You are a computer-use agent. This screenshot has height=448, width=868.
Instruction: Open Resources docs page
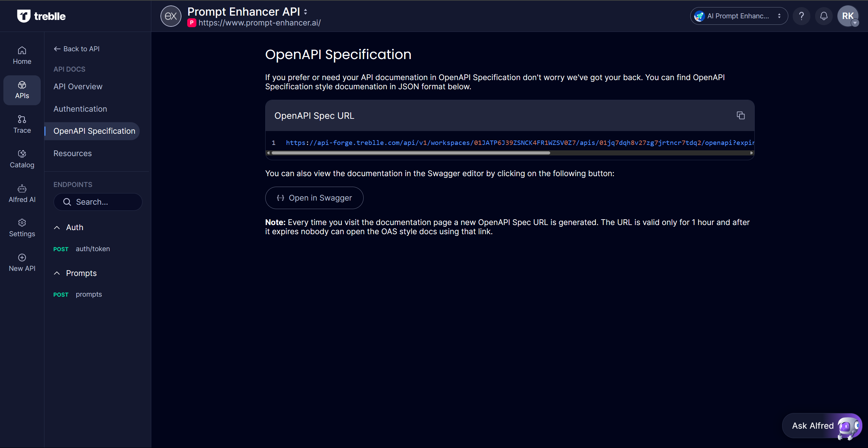click(x=73, y=153)
